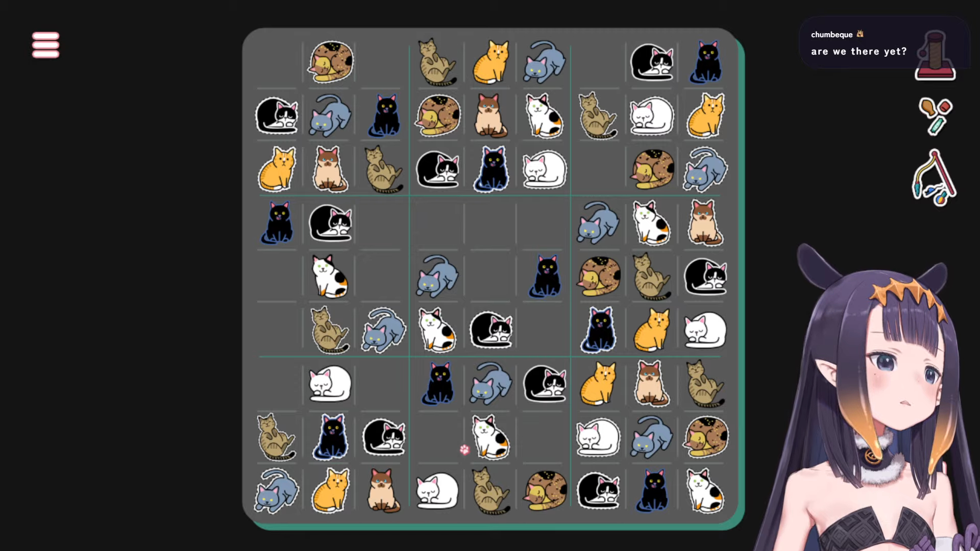Select the calico cat in the bottom-right corner tile
Screen dimensions: 980x551
pyautogui.click(x=705, y=490)
